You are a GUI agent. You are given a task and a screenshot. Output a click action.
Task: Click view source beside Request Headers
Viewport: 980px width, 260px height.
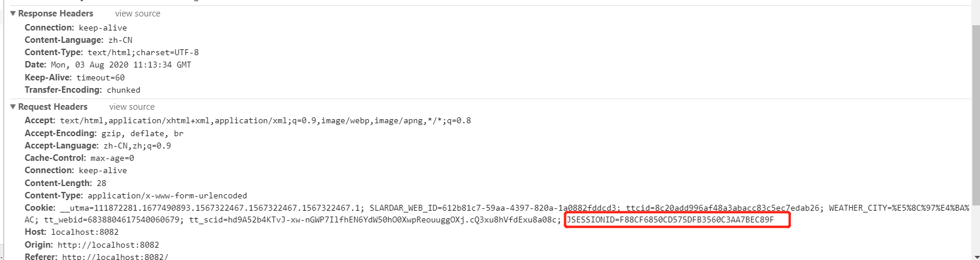[131, 107]
